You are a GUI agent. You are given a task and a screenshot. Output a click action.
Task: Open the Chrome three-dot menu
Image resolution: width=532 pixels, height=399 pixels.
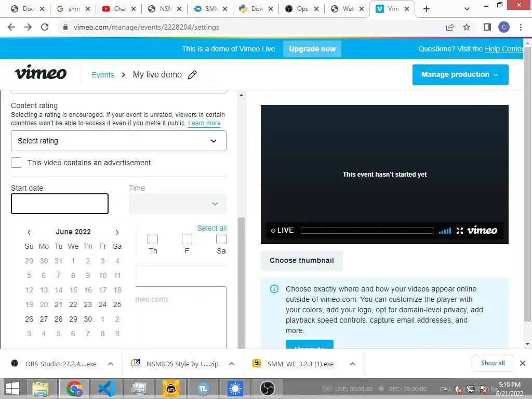(x=521, y=27)
